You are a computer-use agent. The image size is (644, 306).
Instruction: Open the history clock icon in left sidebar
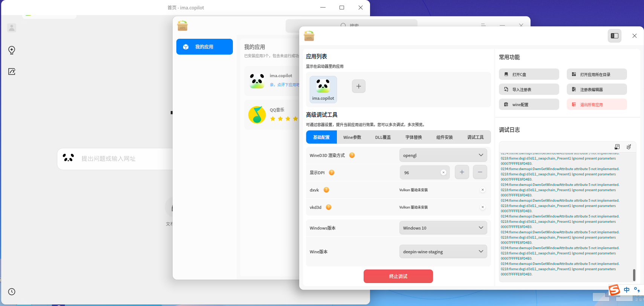click(12, 292)
